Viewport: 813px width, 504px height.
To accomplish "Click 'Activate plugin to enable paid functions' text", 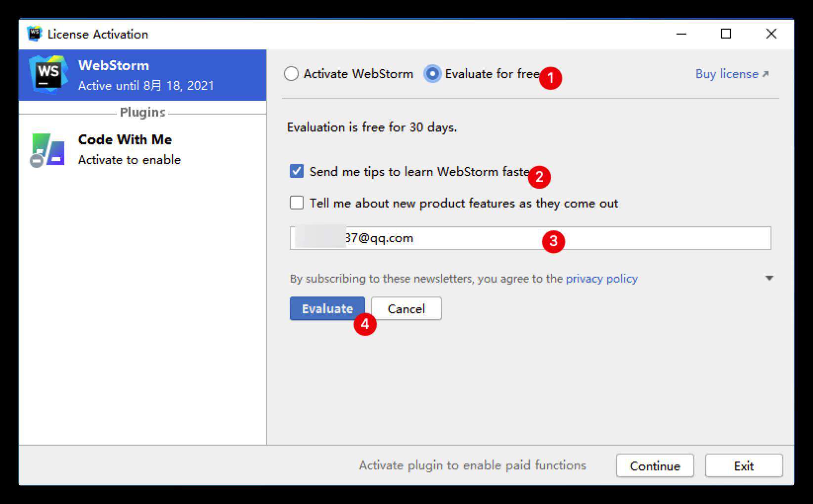I will pos(472,465).
